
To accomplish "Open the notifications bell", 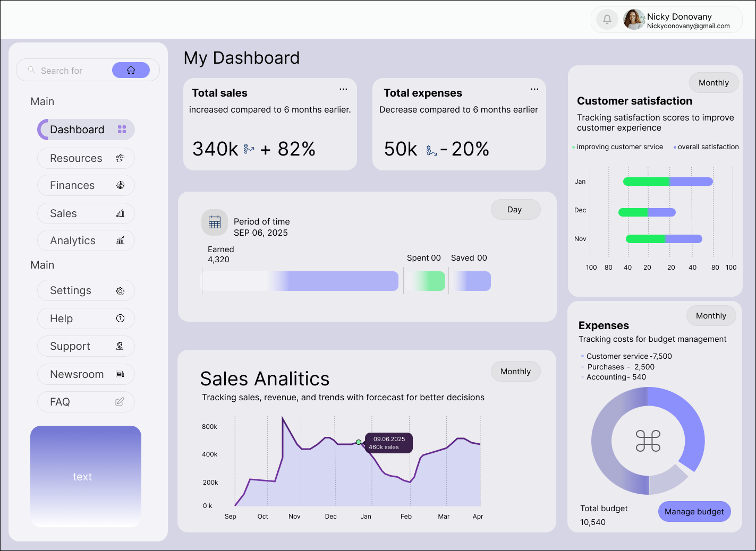I will (607, 19).
